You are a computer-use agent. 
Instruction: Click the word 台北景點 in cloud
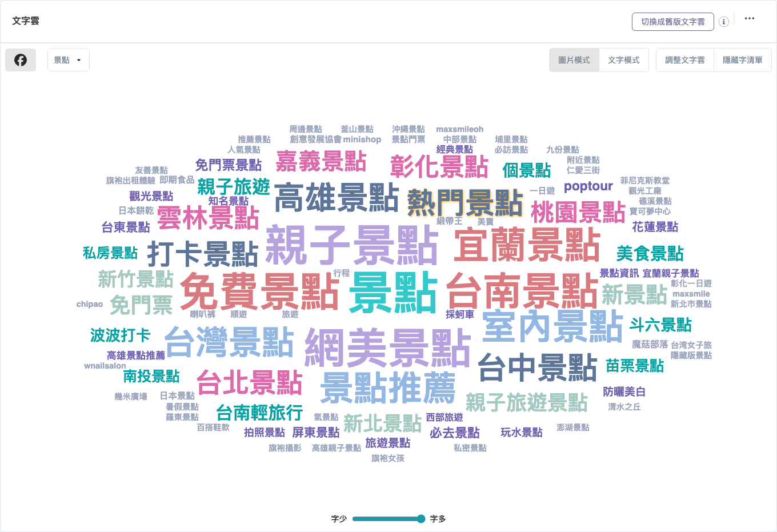tap(250, 383)
